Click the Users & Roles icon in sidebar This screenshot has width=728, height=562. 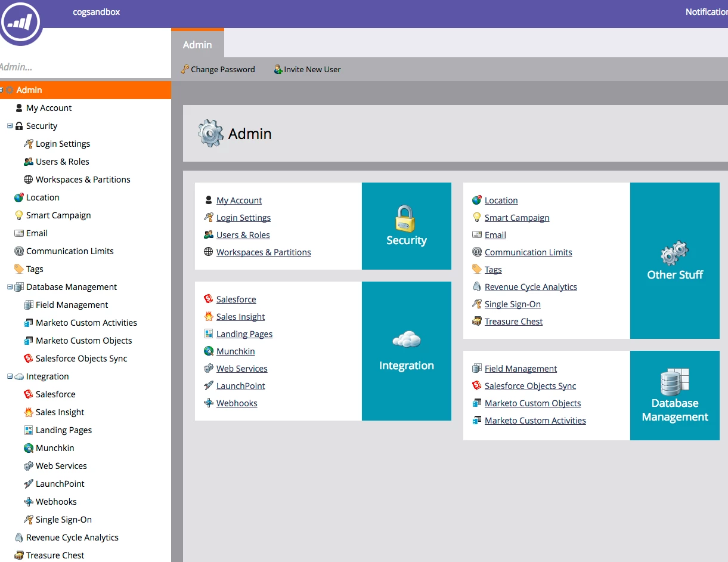pyautogui.click(x=29, y=162)
